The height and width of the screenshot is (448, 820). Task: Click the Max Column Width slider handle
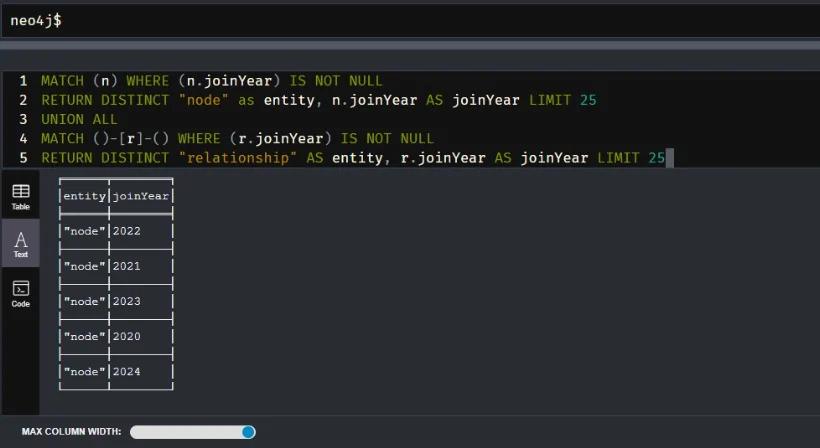[248, 432]
